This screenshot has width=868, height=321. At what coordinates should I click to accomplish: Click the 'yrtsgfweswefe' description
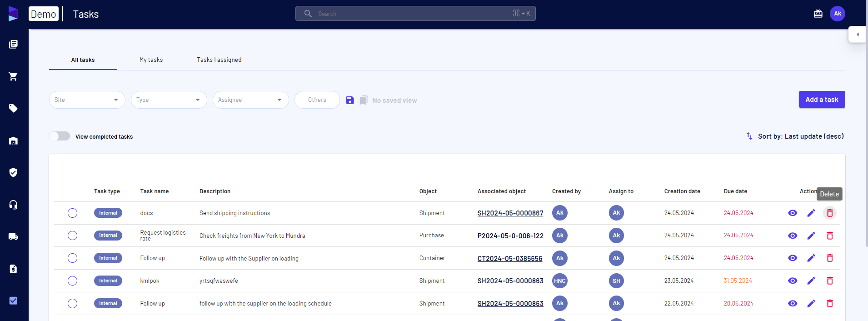[x=219, y=281]
